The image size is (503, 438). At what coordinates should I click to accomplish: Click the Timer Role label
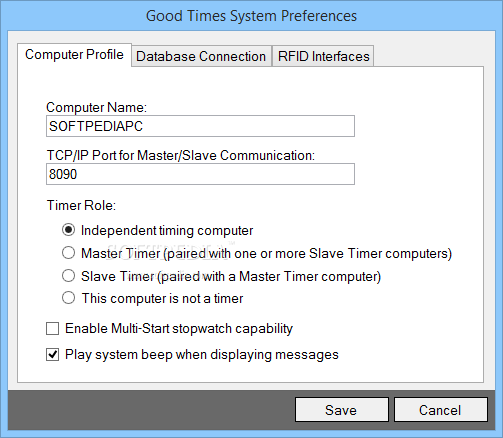[81, 205]
